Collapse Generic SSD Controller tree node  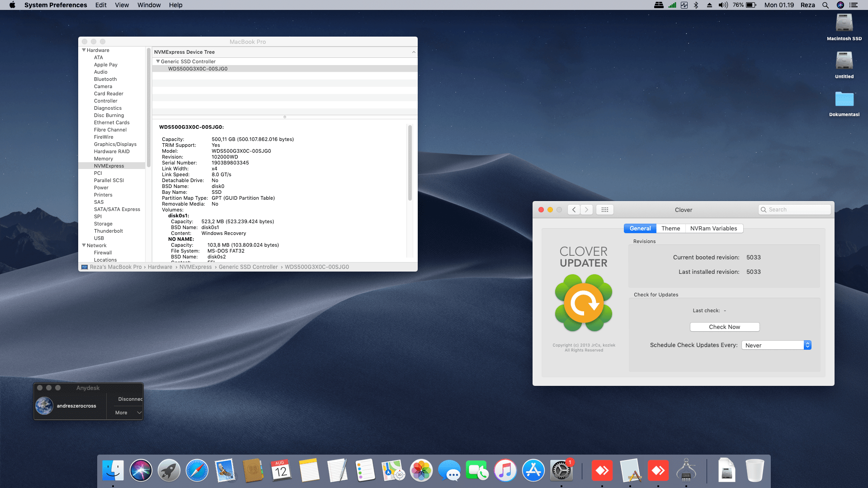point(158,61)
